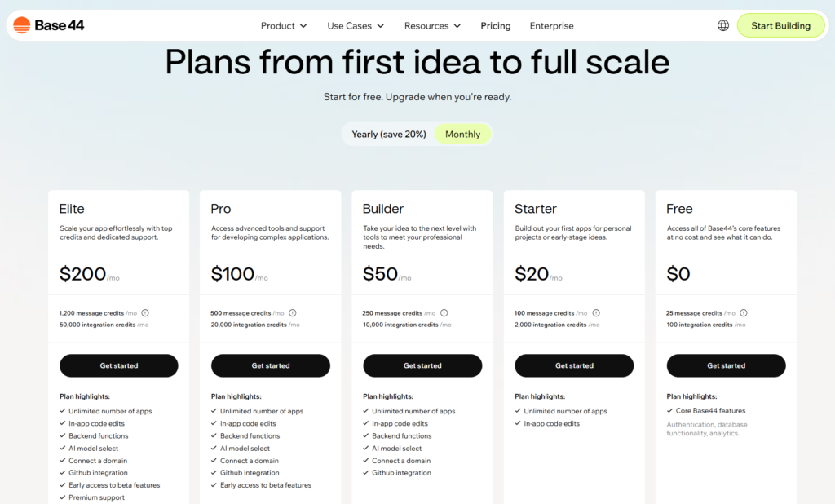Click the Base44 logo icon

pyautogui.click(x=21, y=24)
